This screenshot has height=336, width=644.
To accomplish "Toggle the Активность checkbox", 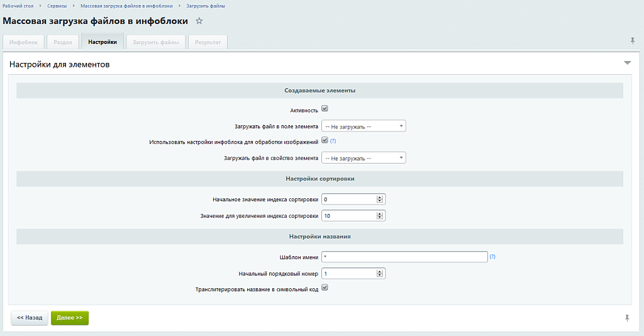I will [325, 109].
